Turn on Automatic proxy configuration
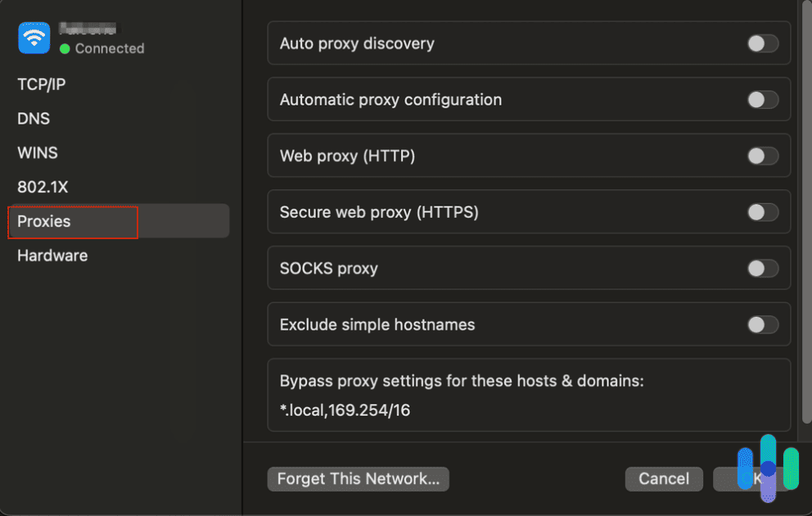The width and height of the screenshot is (812, 516). click(762, 99)
